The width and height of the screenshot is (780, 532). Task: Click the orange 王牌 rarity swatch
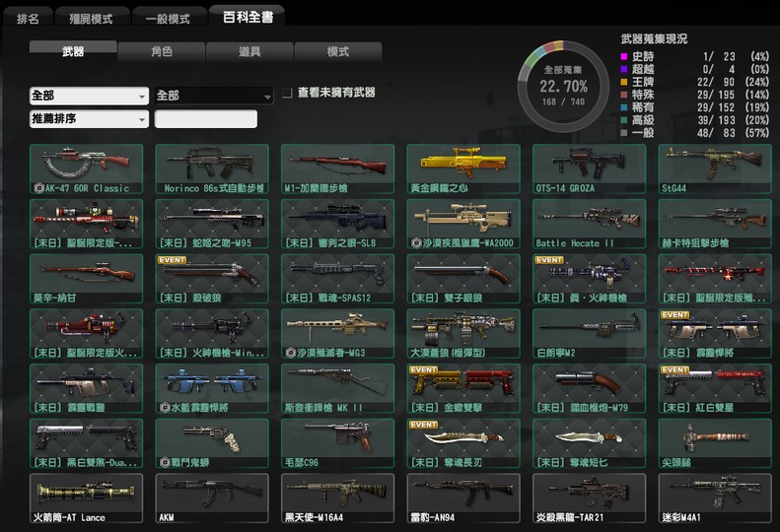[x=624, y=82]
